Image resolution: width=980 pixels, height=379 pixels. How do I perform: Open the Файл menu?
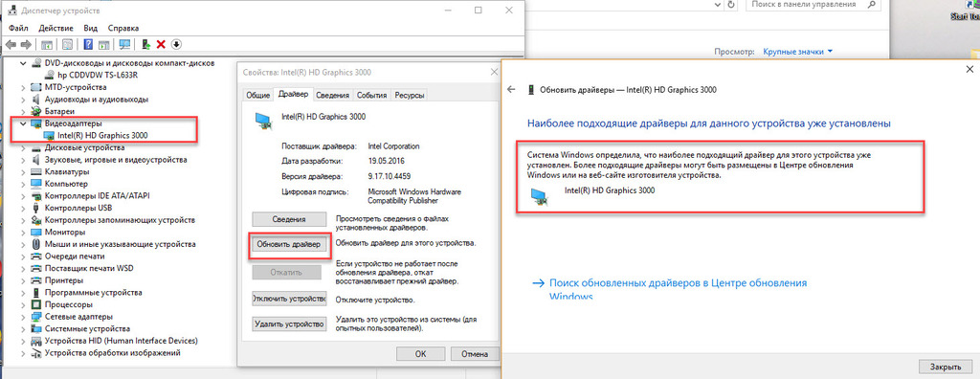18,28
